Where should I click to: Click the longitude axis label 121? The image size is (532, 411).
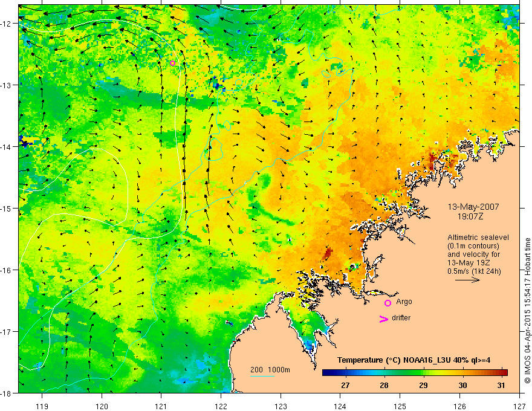tap(161, 406)
